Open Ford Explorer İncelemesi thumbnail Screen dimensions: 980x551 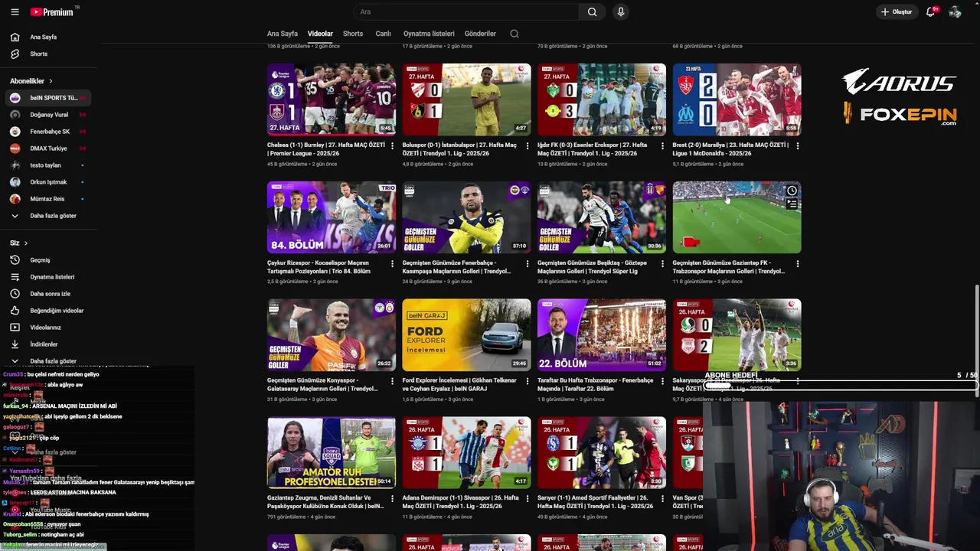[466, 335]
